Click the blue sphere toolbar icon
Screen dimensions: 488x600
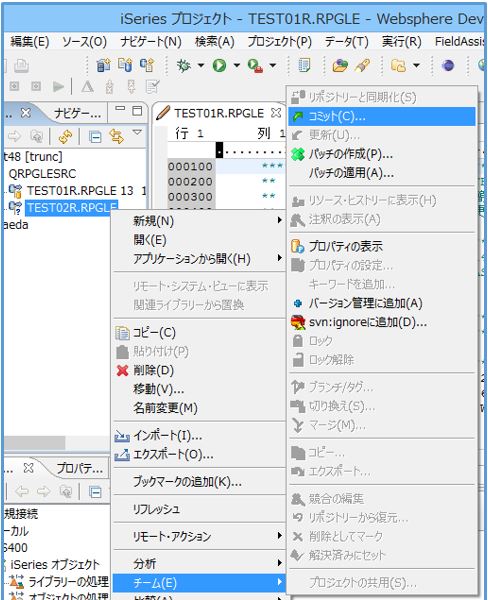click(448, 65)
